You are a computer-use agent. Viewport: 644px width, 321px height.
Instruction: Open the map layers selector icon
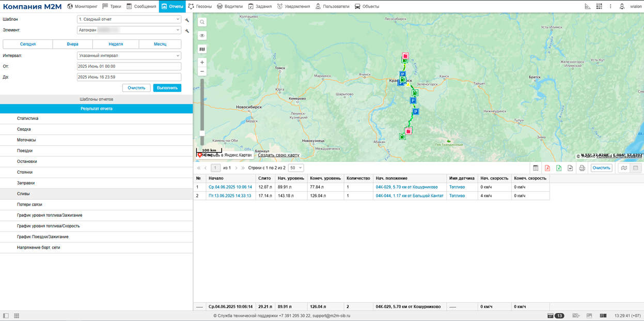(x=202, y=49)
